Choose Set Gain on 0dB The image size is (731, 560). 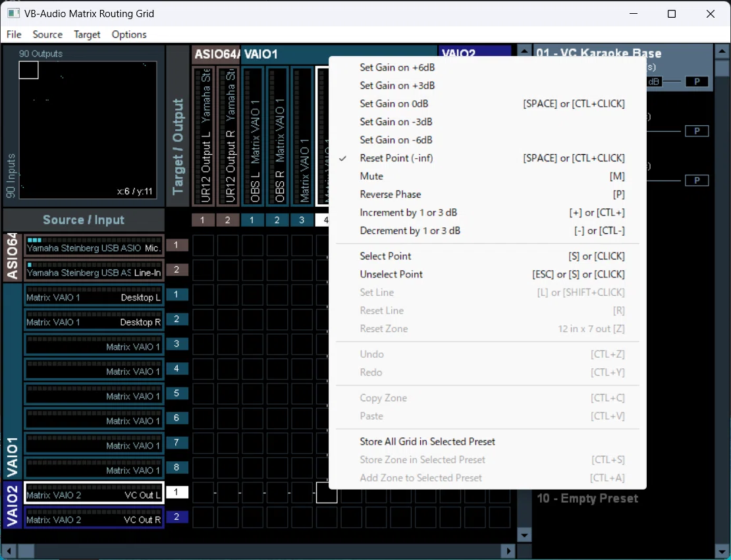tap(487, 104)
